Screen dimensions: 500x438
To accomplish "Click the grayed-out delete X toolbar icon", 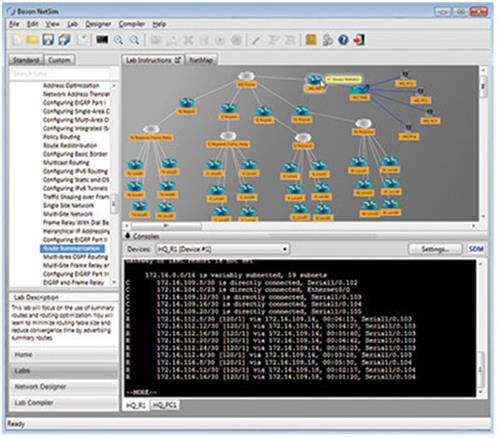I will pyautogui.click(x=188, y=40).
